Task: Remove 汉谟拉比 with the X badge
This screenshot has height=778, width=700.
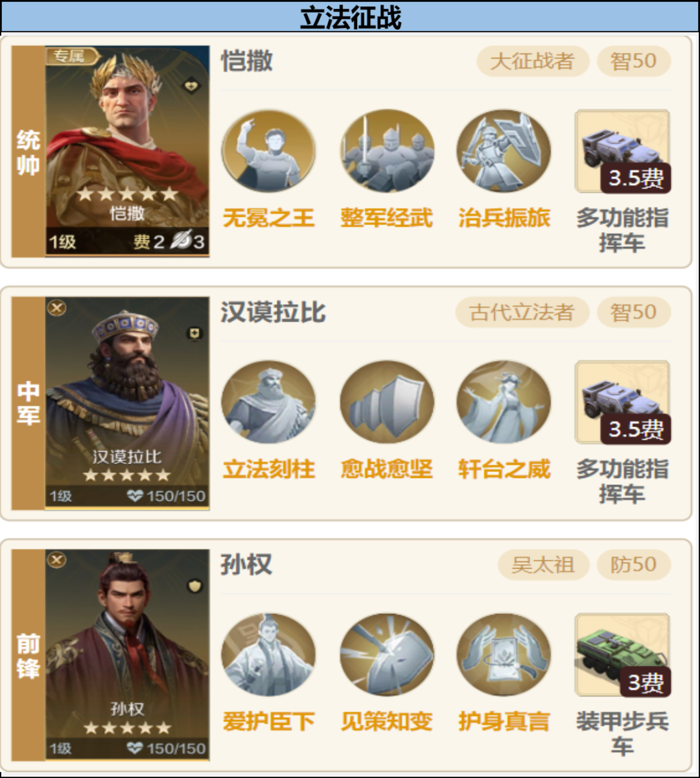Action: tap(57, 308)
